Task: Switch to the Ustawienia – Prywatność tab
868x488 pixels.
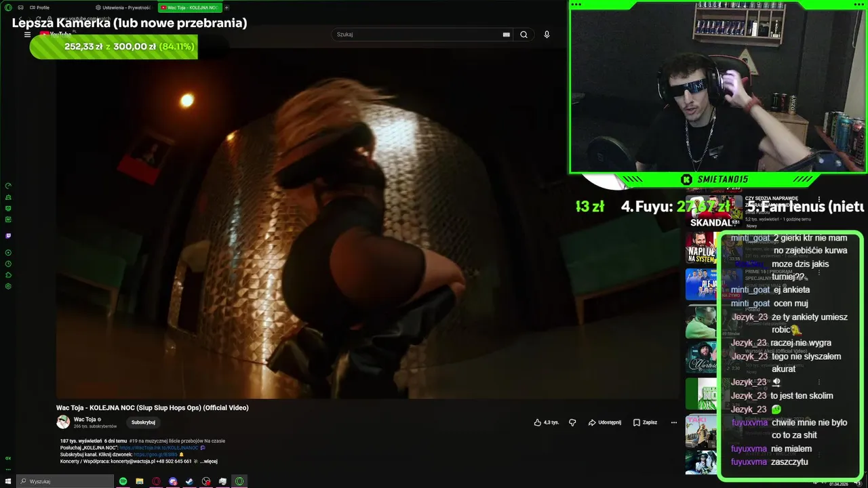Action: tap(124, 7)
